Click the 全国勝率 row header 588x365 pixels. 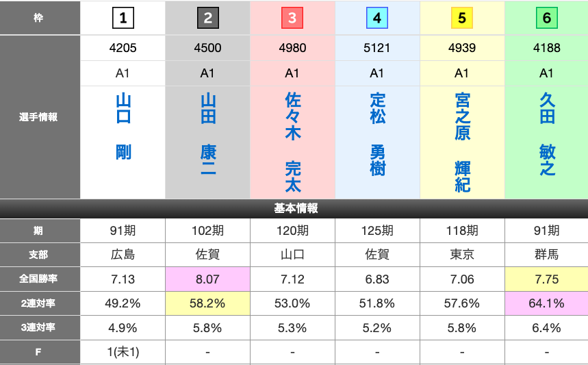40,279
